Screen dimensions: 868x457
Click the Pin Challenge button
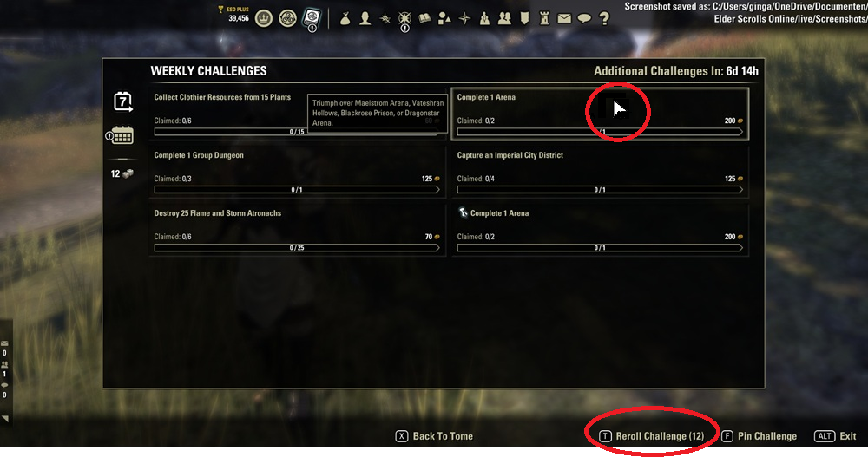(x=759, y=436)
